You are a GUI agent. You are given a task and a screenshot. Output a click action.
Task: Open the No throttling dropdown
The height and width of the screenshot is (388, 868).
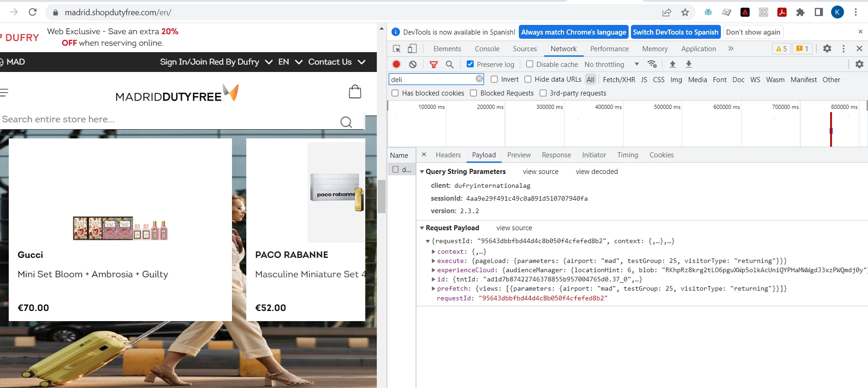612,65
